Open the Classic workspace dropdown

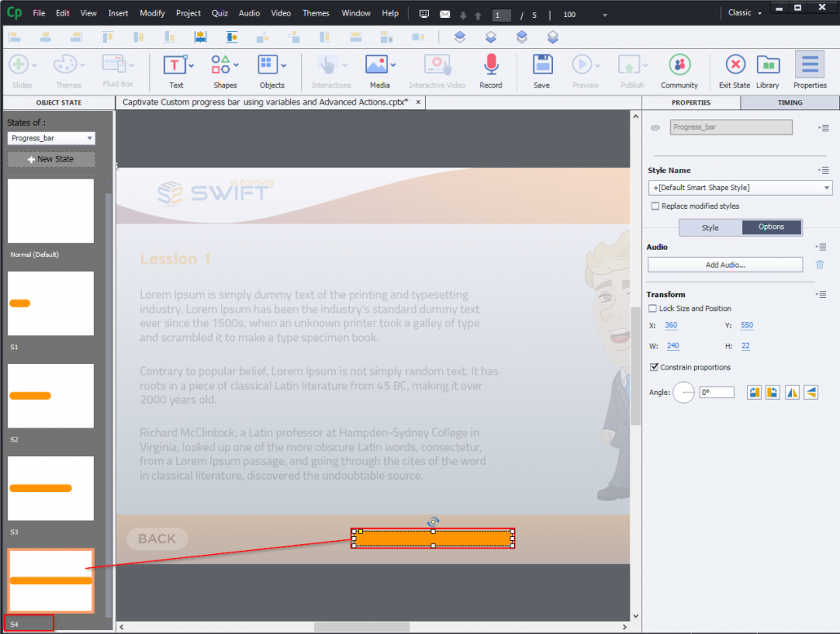pos(744,12)
